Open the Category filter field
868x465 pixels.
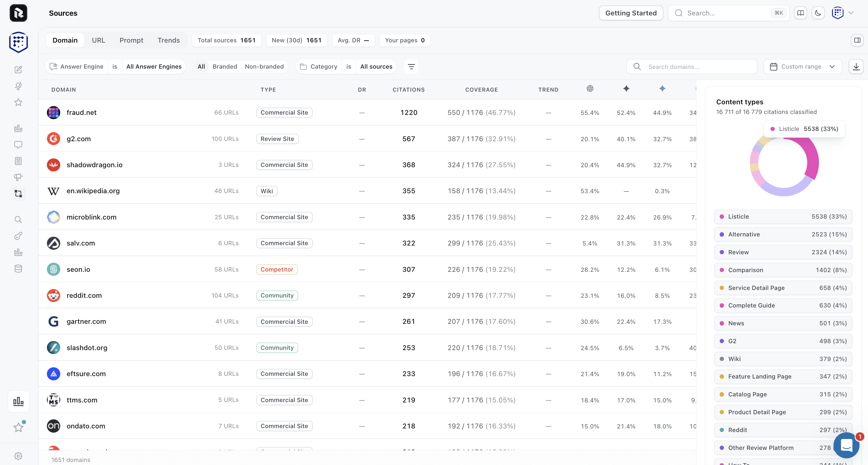[319, 67]
